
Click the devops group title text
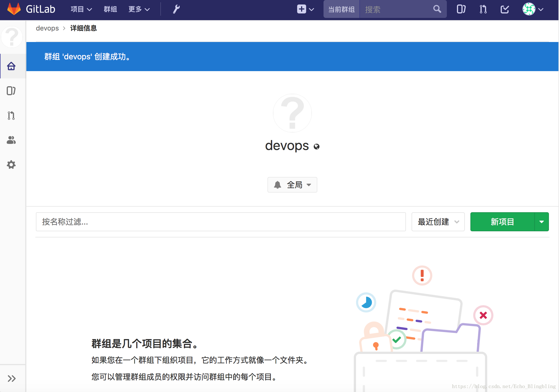point(287,146)
